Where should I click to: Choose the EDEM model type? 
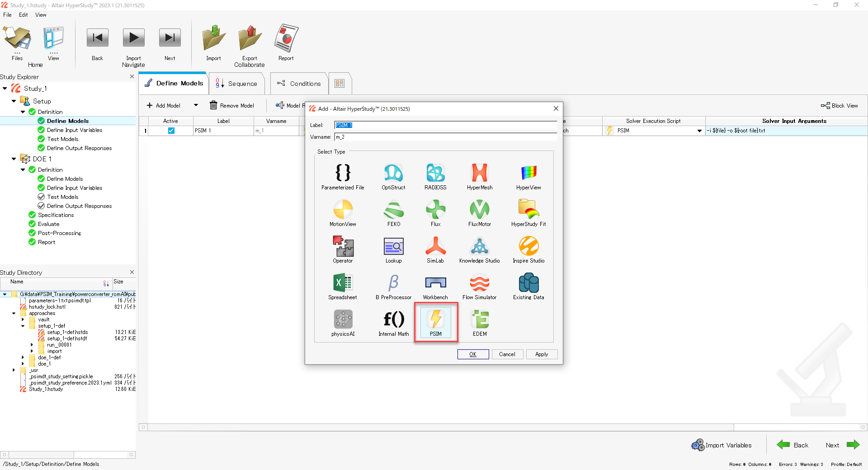[x=480, y=323]
